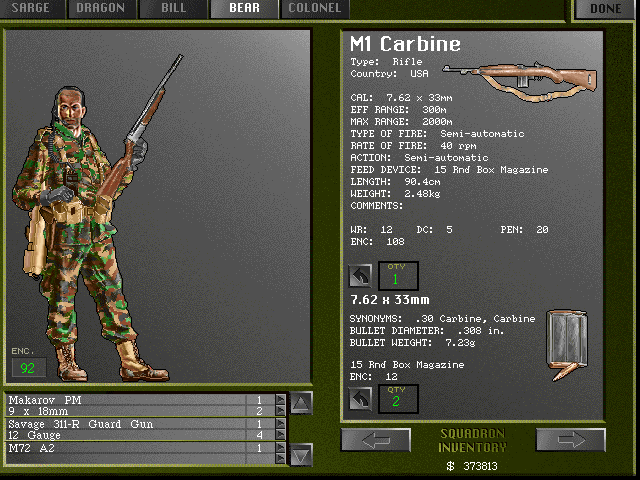Click the small arrow on Makarov PM row
This screenshot has width=640, height=480.
[279, 399]
